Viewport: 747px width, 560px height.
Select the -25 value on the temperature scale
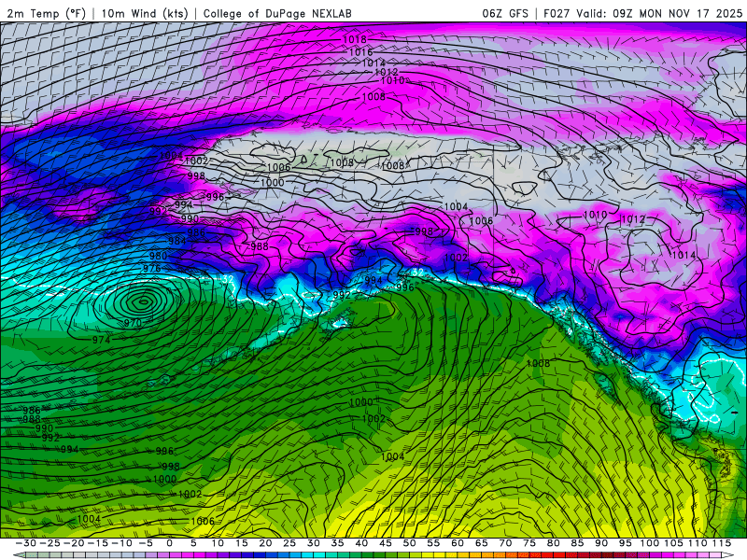tap(50, 543)
